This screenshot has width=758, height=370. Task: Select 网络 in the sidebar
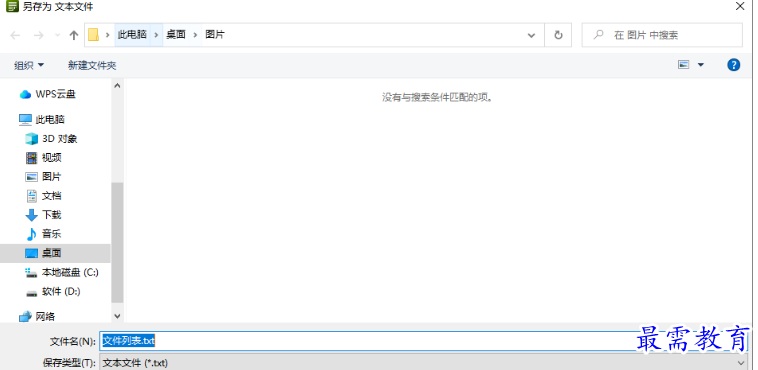[x=45, y=317]
